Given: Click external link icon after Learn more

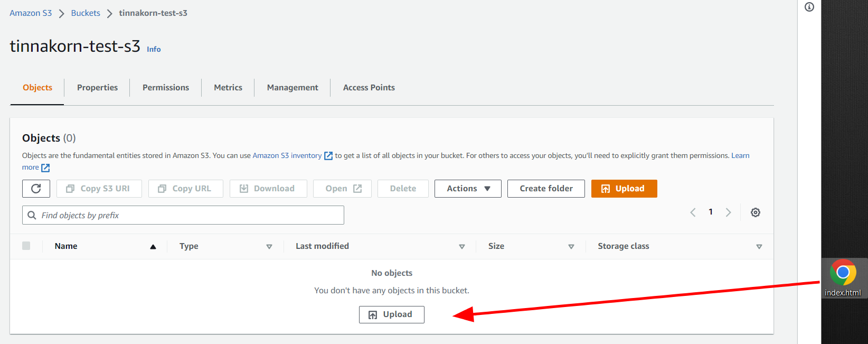Looking at the screenshot, I should point(45,168).
